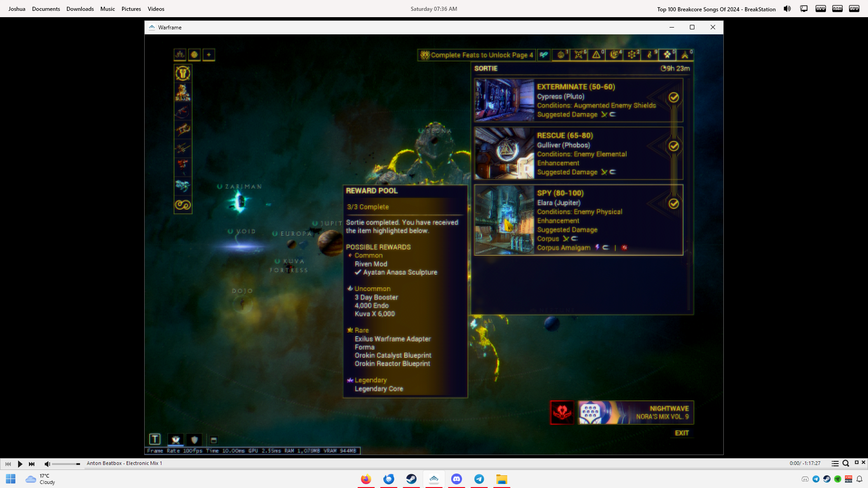Click the completed checkmark on Rescue mission
This screenshot has width=868, height=488.
point(674,146)
